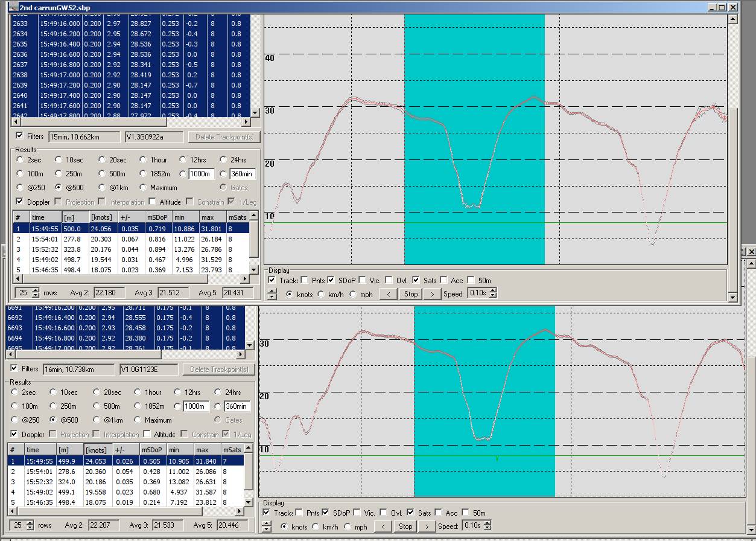756x541 pixels.
Task: Click the '<' step-back button in lower Display panel
Action: click(x=383, y=527)
